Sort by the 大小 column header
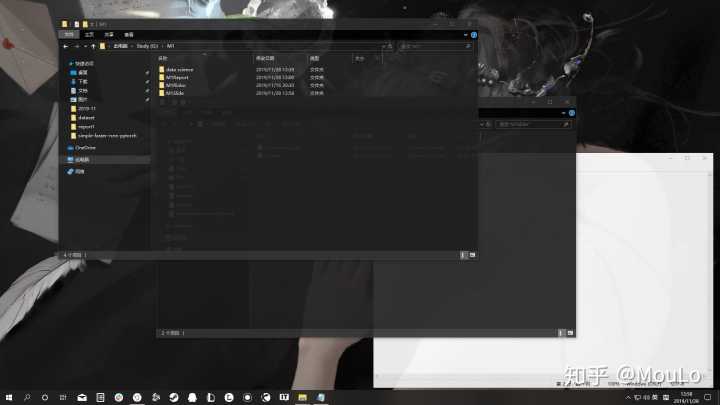This screenshot has width=720, height=405. tap(360, 58)
